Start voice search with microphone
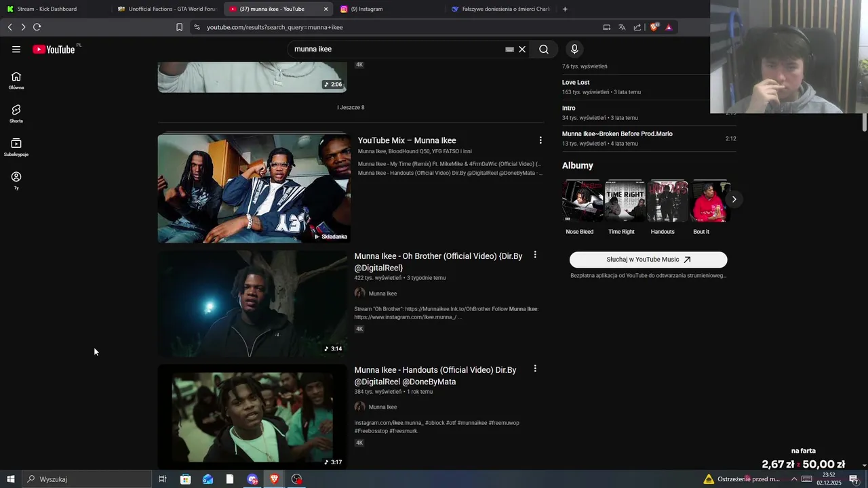868x488 pixels. point(574,49)
